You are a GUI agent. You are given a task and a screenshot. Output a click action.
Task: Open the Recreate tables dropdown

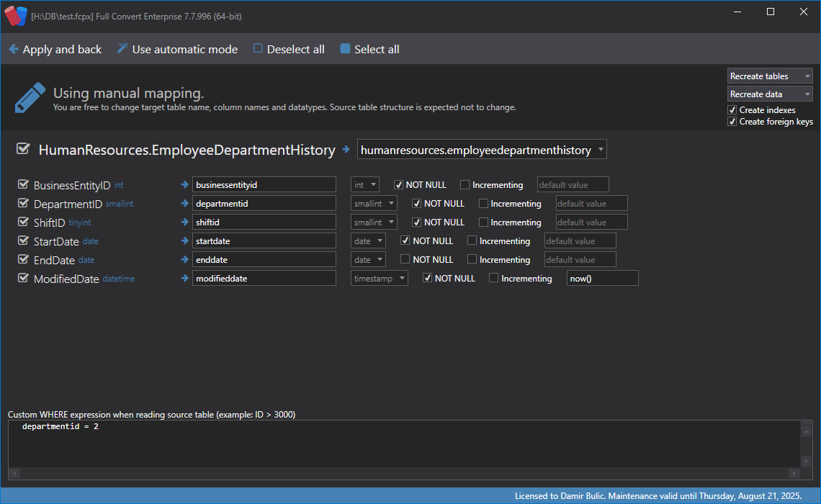point(769,76)
